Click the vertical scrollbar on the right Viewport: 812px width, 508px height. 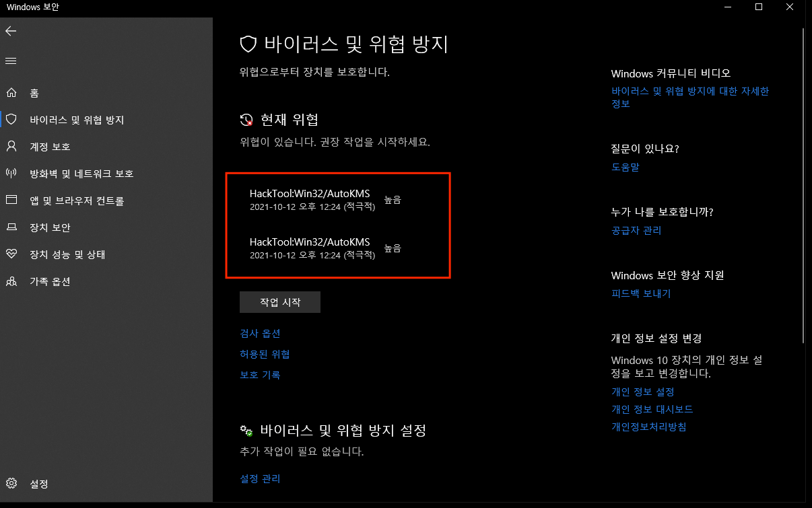pyautogui.click(x=804, y=185)
